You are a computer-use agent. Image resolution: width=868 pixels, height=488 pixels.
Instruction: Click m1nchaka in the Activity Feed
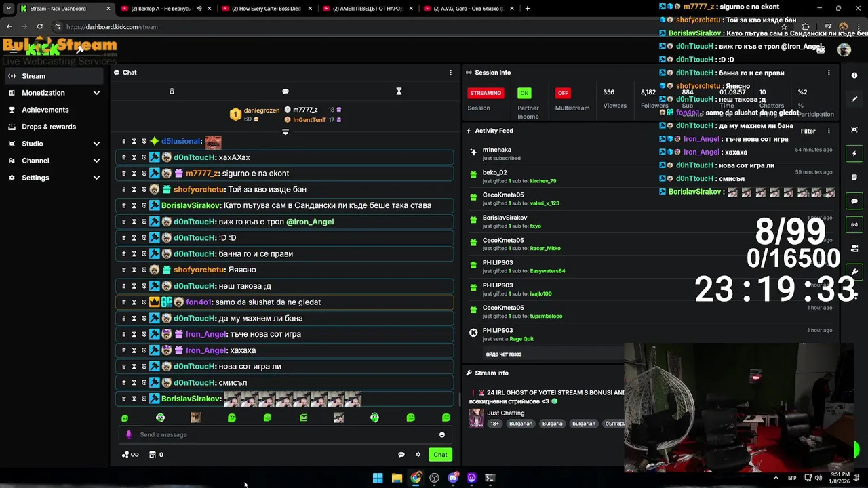tap(497, 150)
